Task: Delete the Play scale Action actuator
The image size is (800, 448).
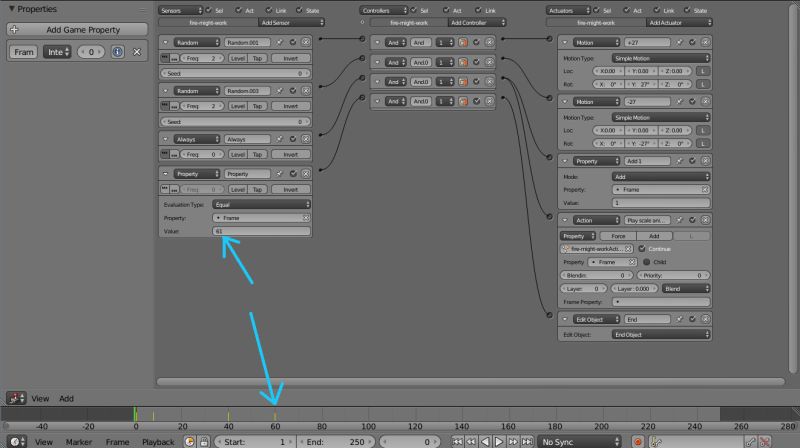Action: (x=705, y=220)
